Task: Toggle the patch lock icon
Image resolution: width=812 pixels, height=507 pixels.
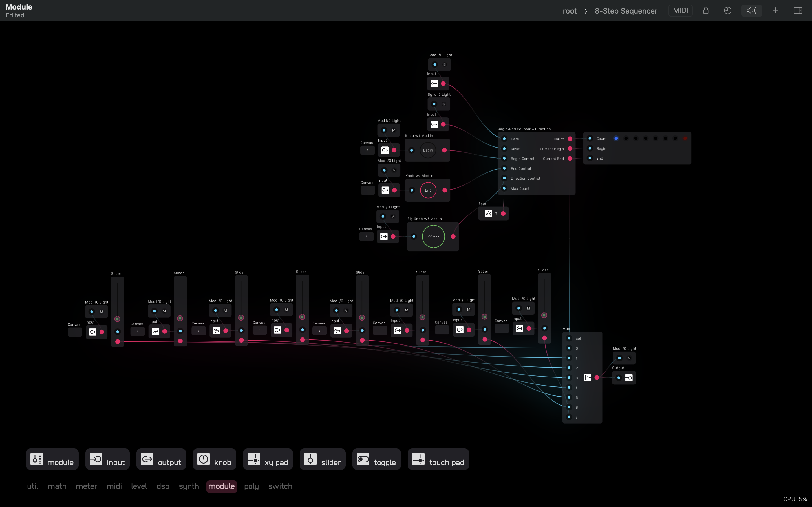Action: 705,10
